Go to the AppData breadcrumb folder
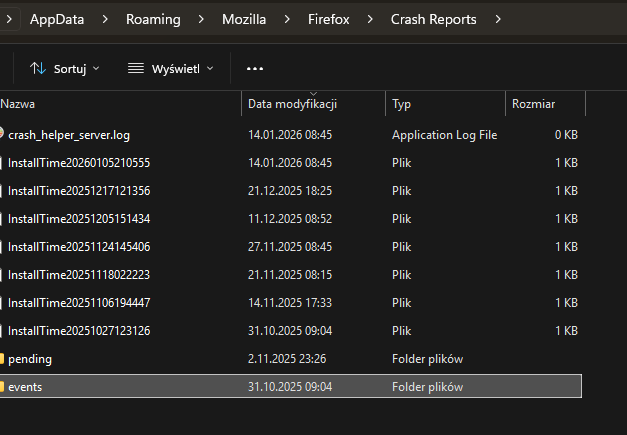The width and height of the screenshot is (627, 435). point(59,19)
